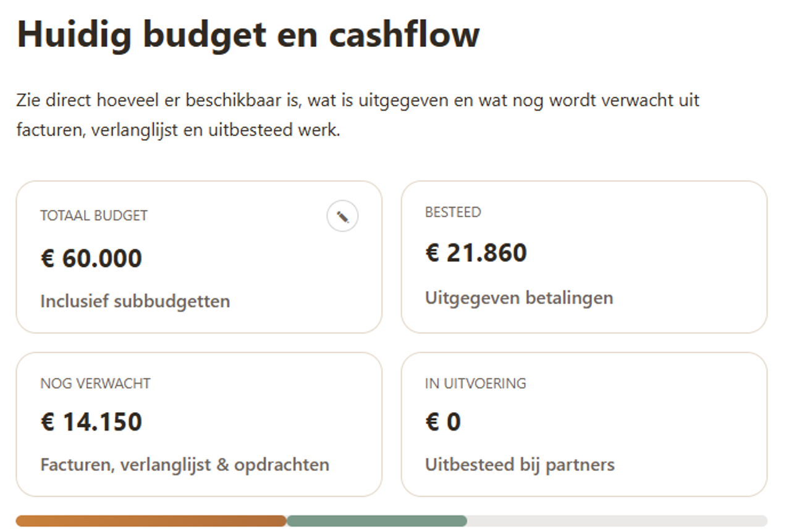Click the label Uitbesteed bij partners

(519, 464)
